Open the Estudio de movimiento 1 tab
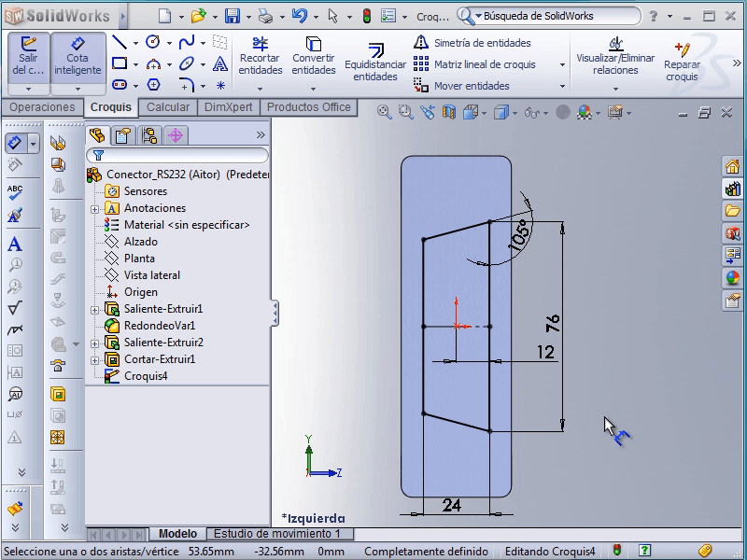The height and width of the screenshot is (560, 747). click(x=278, y=534)
